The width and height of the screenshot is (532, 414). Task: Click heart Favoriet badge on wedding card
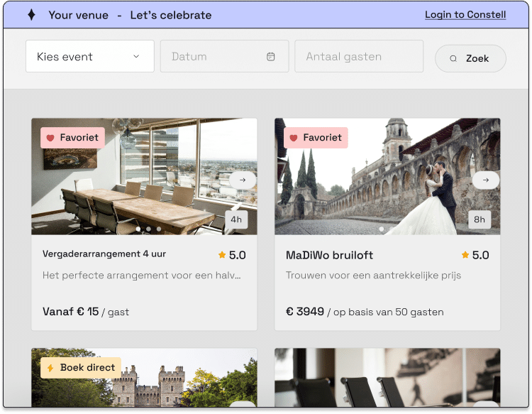tap(316, 138)
